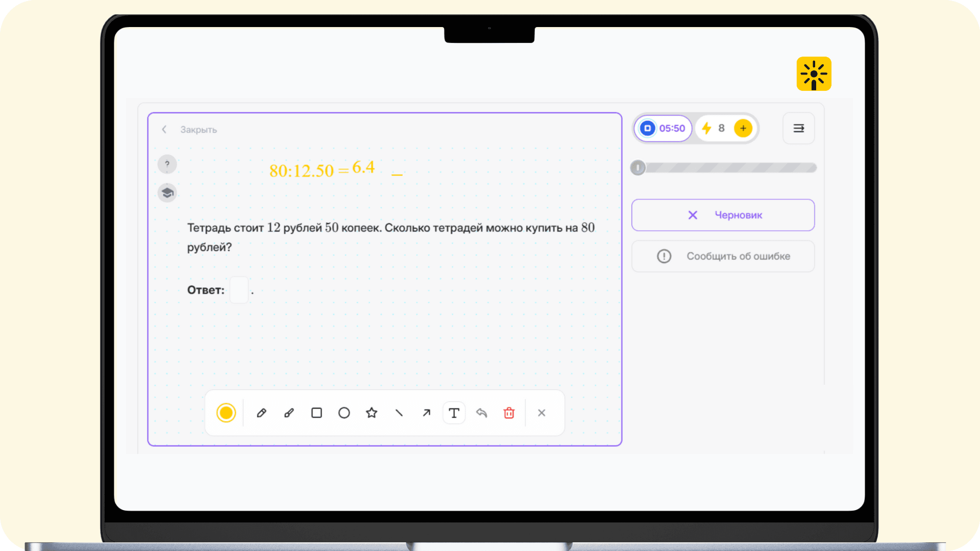Choose the circle shape tool

344,413
